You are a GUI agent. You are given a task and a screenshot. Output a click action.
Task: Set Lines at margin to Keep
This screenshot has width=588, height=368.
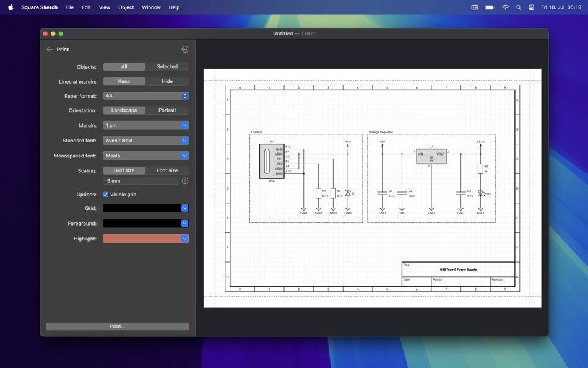tap(124, 81)
